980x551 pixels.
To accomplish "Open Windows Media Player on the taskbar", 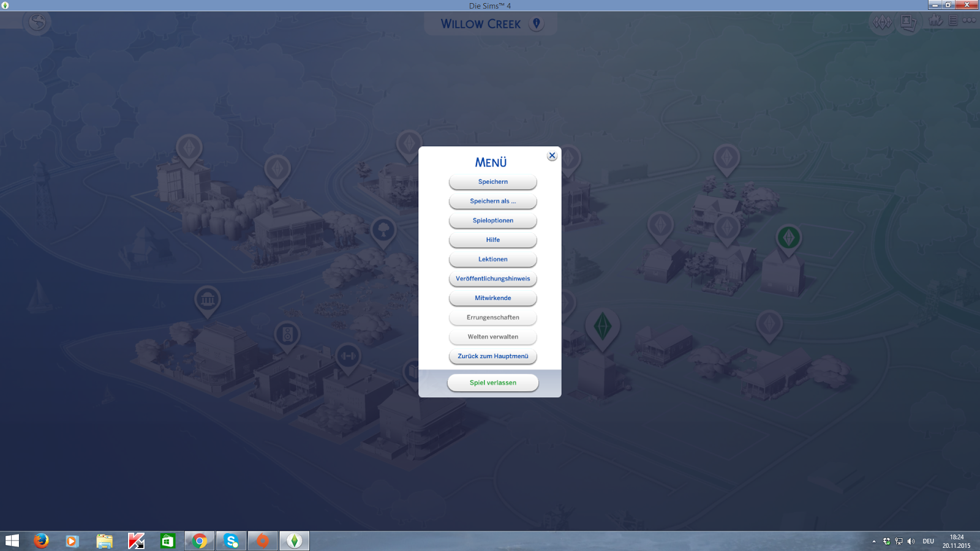I will pyautogui.click(x=72, y=541).
